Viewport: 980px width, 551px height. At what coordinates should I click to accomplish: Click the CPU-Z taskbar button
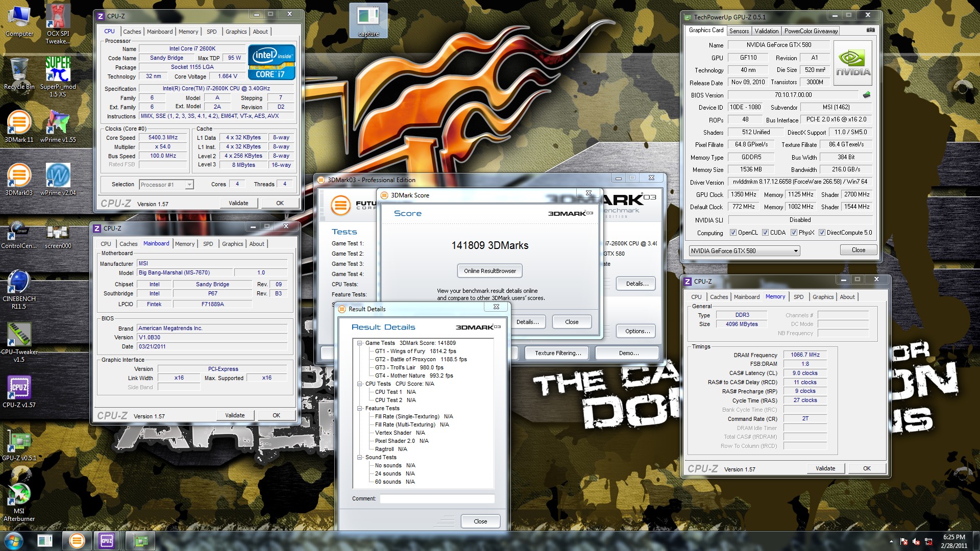(x=107, y=541)
